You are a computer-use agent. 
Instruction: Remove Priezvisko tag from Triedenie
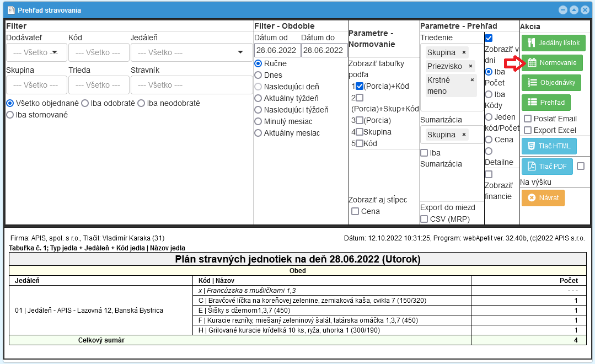tap(470, 66)
